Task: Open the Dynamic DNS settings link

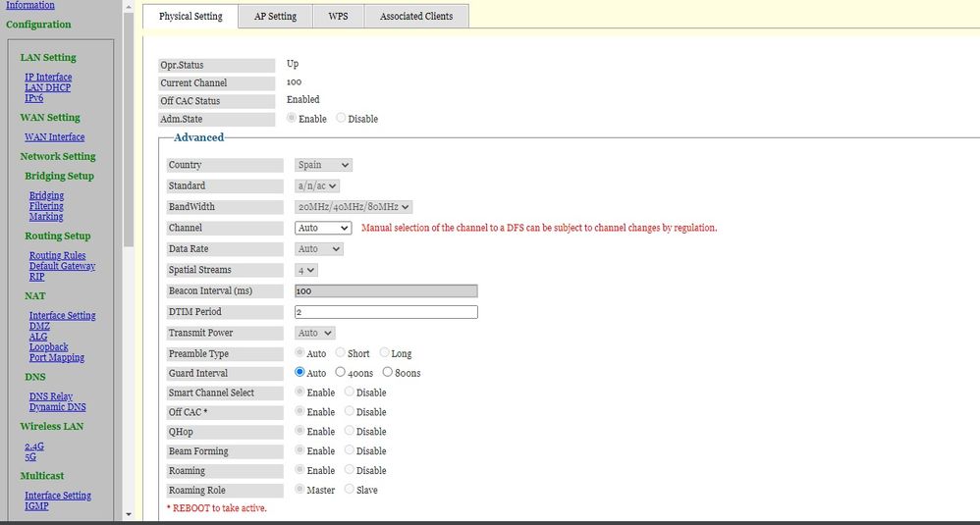Action: click(x=57, y=407)
